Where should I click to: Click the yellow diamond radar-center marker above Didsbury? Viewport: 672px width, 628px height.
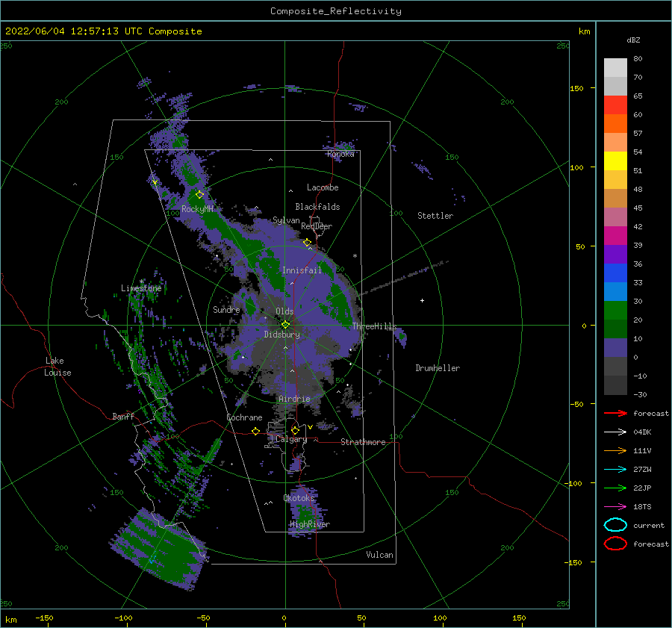pos(285,325)
